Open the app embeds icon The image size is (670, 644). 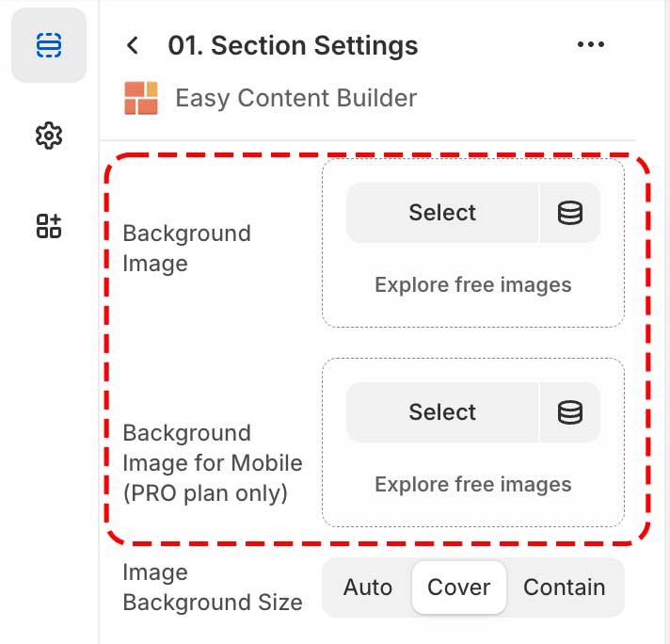coord(48,225)
